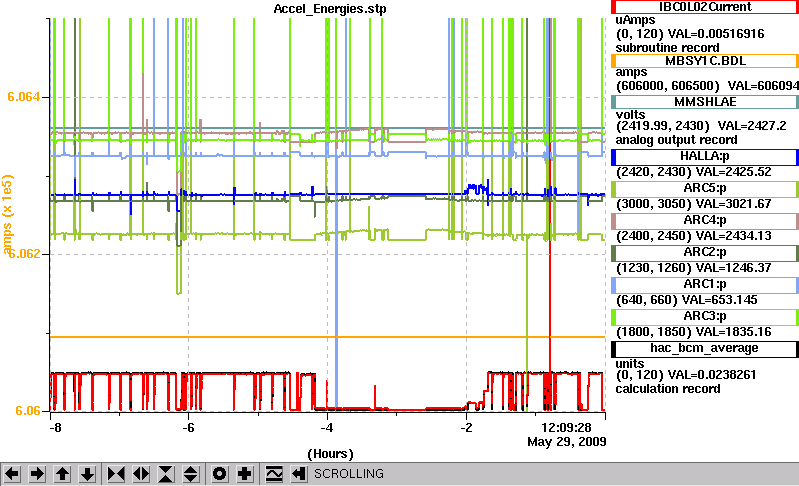
Task: Select the MMSHLAE legend entry
Action: 705,102
